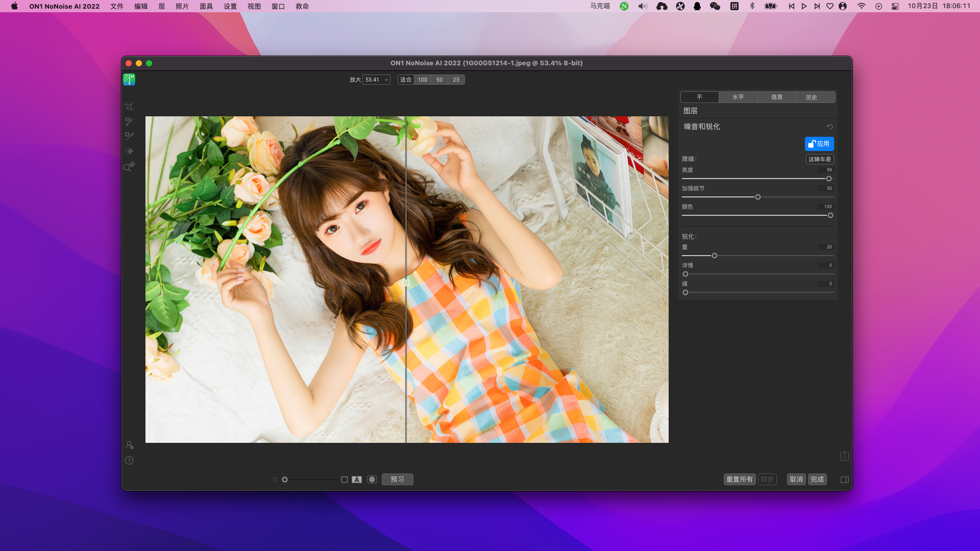Click the 加强细节 slider handle
980x551 pixels.
[x=758, y=197]
